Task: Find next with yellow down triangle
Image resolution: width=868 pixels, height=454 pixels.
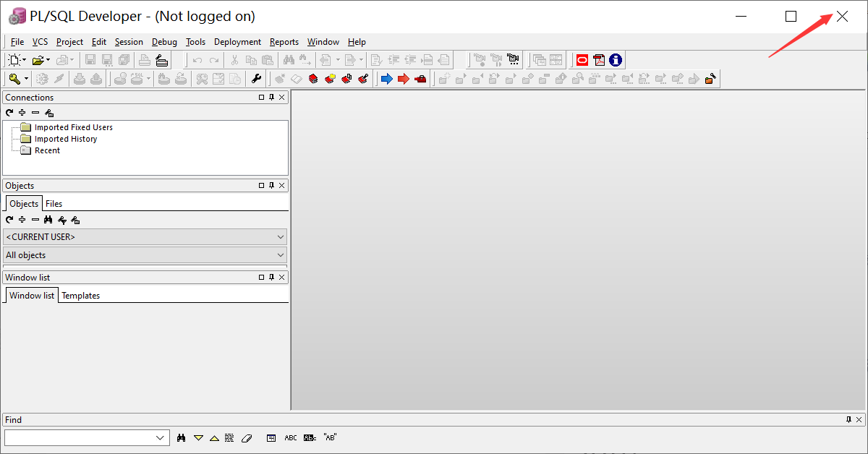Action: (198, 438)
